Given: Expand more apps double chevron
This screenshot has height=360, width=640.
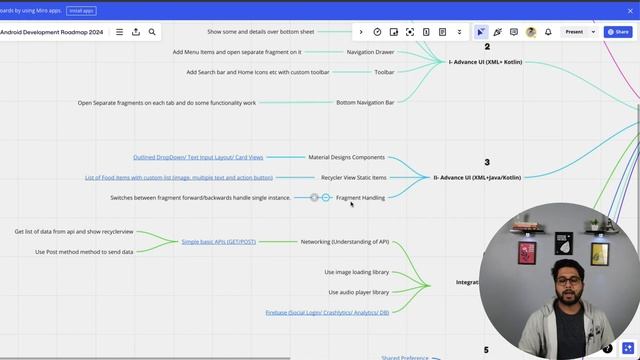Looking at the screenshot, I should [x=459, y=32].
